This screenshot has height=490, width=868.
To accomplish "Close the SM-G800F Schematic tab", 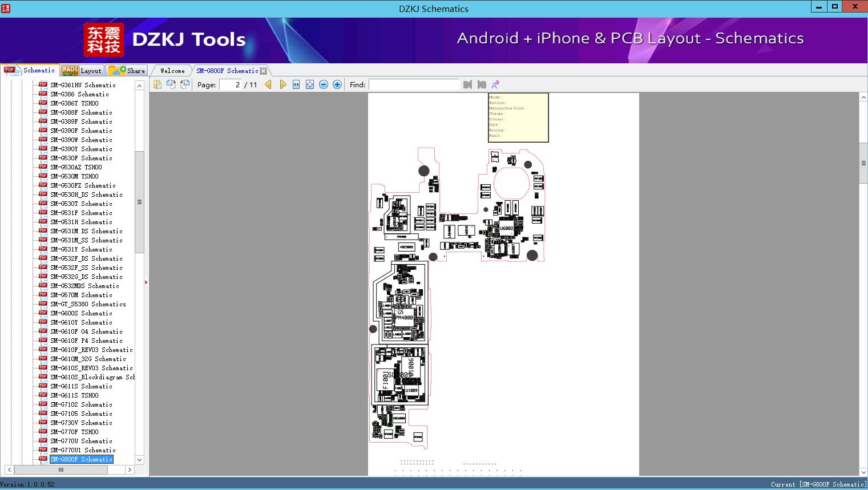I will [263, 71].
